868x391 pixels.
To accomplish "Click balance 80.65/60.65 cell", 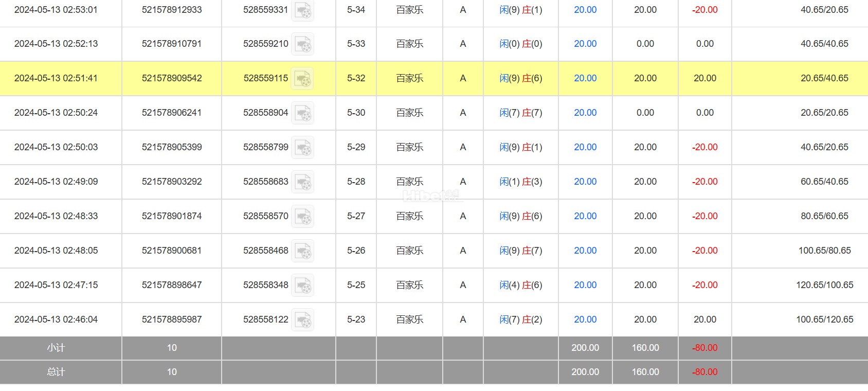I will (x=825, y=216).
